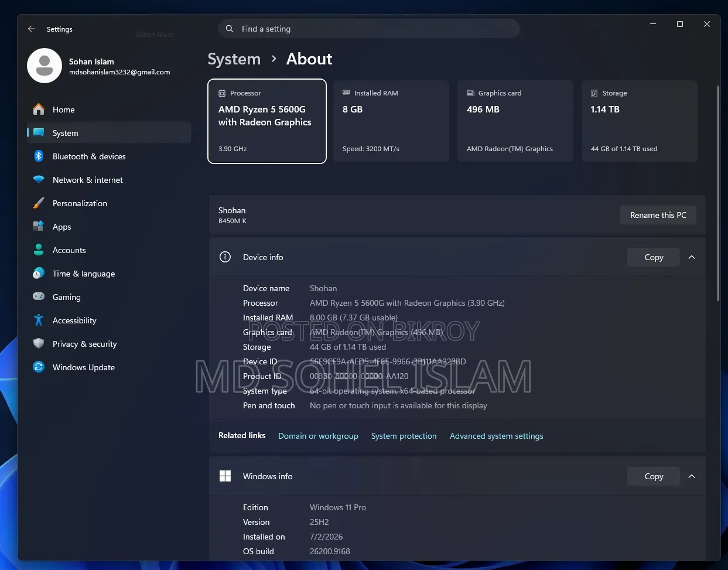The image size is (728, 570).
Task: Click the OS build 26200.9168 value
Action: click(x=330, y=551)
